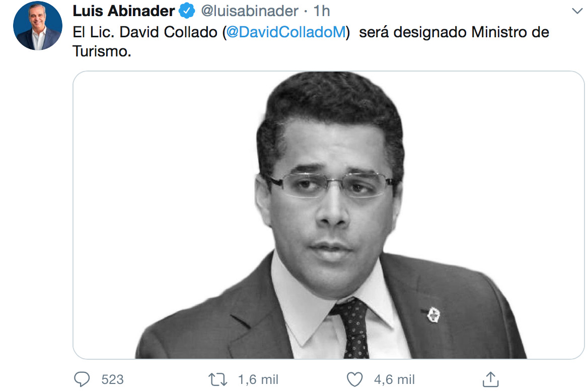This screenshot has width=588, height=391.
Task: Open Luis Abinader's profile avatar
Action: (37, 26)
